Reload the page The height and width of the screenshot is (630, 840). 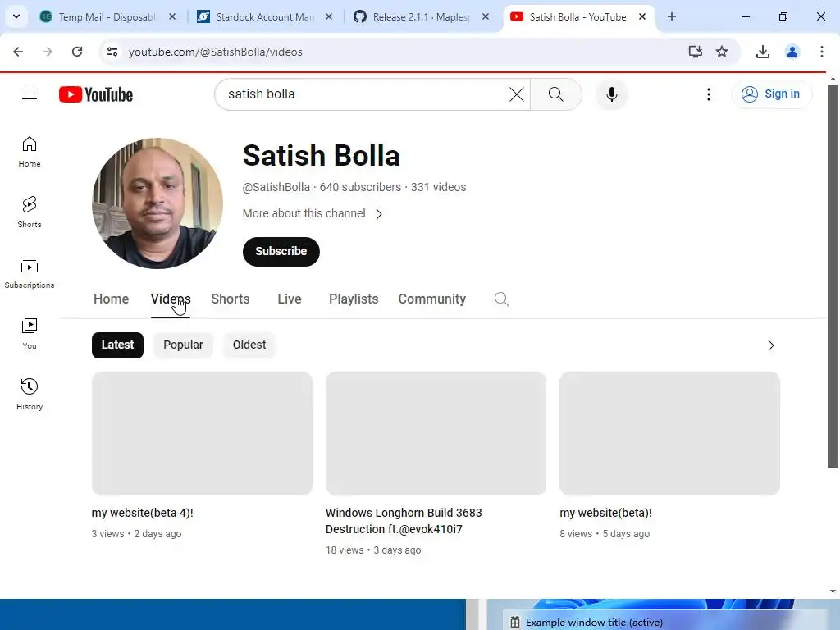pyautogui.click(x=77, y=52)
